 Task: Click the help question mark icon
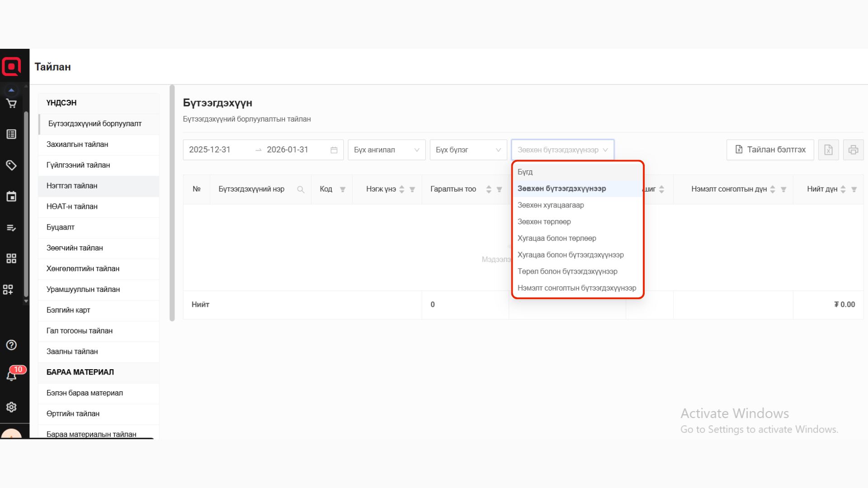click(11, 345)
